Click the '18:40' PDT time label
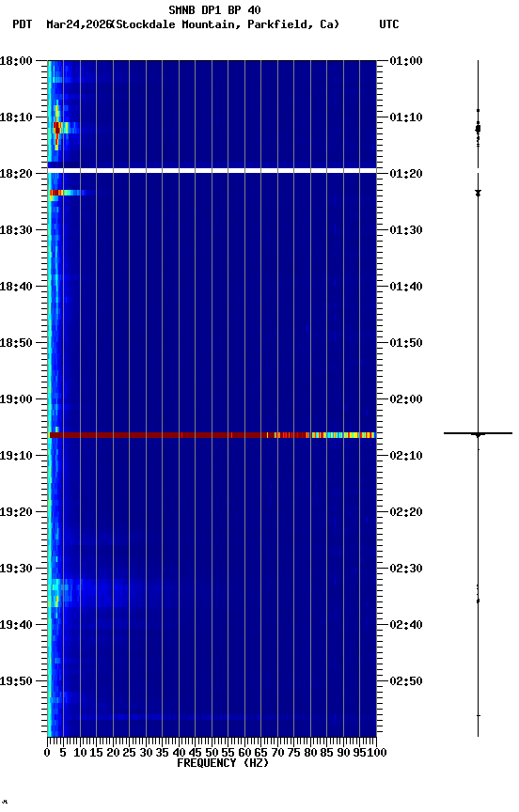This screenshot has width=519, height=812. [16, 287]
